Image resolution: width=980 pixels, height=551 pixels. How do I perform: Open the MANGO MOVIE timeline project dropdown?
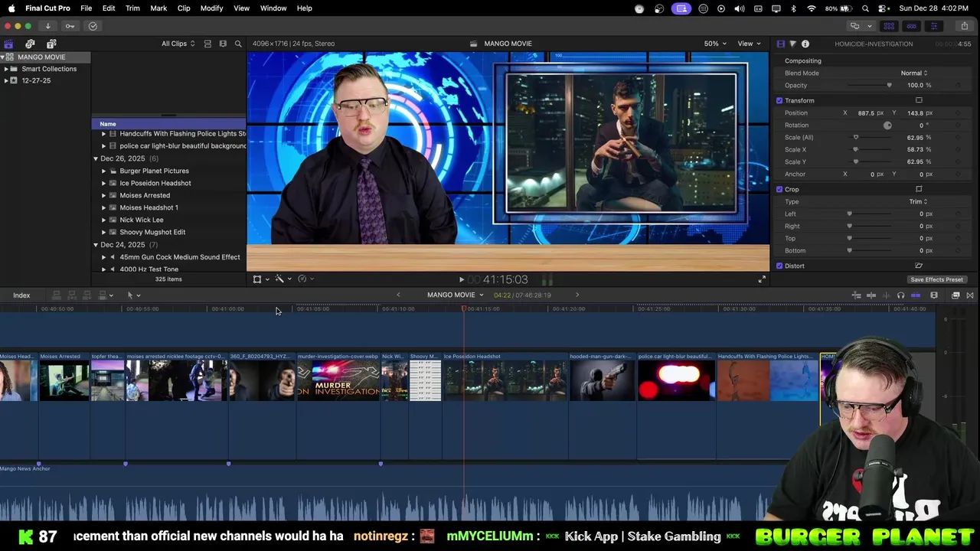pos(456,295)
